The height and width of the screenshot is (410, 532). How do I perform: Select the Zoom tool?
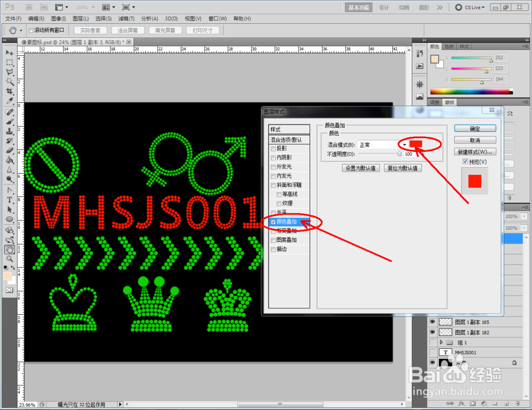(x=10, y=259)
